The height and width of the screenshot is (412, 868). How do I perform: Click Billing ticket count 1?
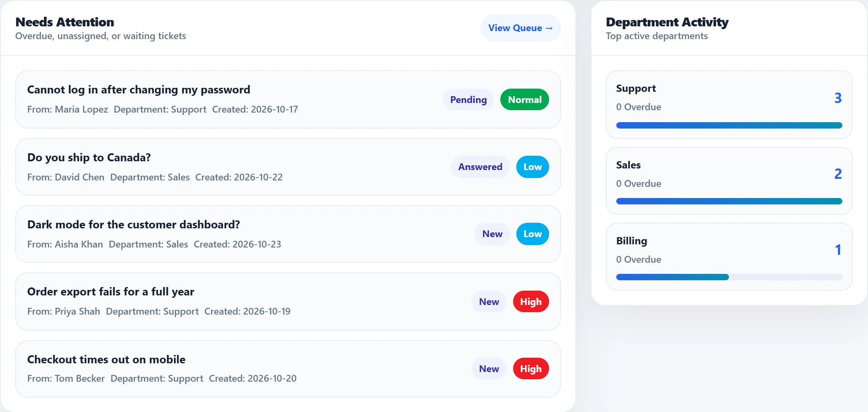click(x=838, y=250)
